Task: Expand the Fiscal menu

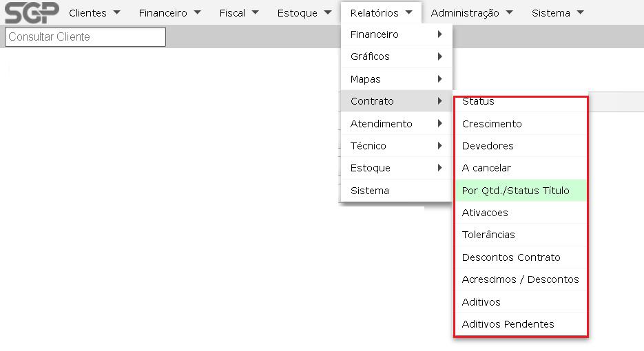Action: (238, 13)
